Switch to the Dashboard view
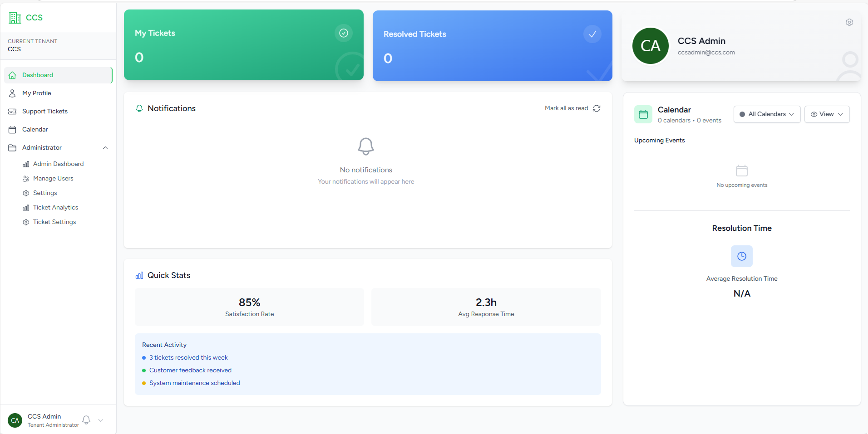The image size is (868, 434). [x=37, y=75]
